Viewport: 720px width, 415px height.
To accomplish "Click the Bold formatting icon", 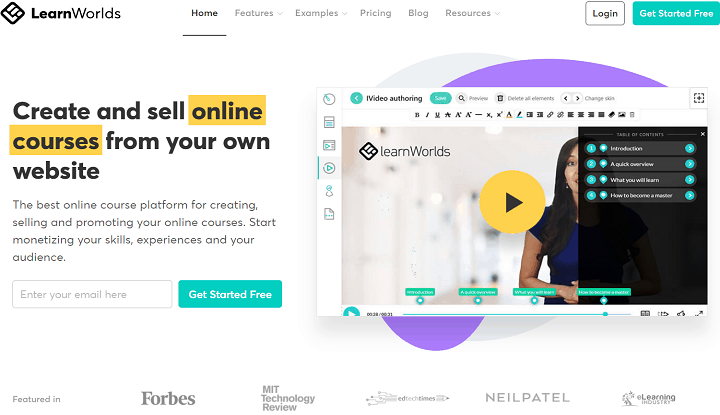I will pos(417,115).
